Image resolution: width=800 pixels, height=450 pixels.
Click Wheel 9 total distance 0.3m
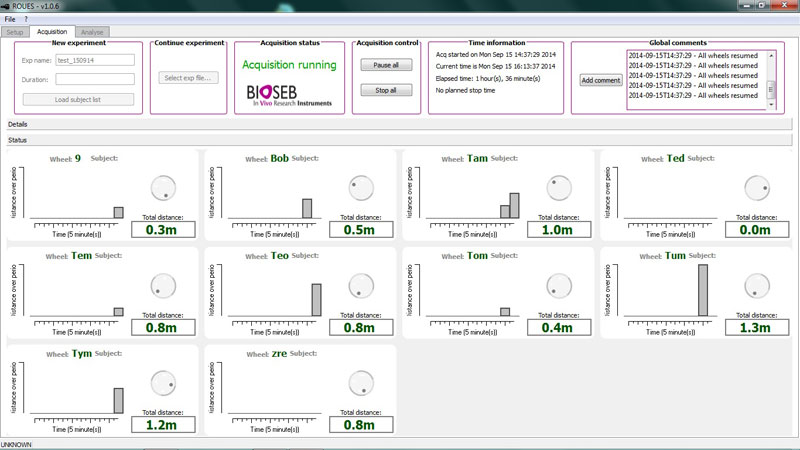tap(163, 230)
